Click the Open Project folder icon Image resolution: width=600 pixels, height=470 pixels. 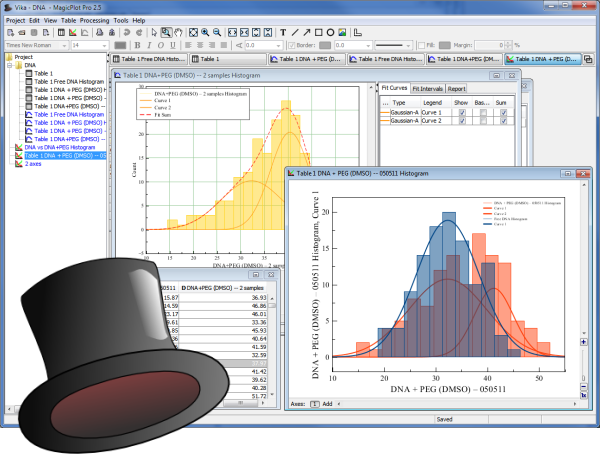(22, 33)
